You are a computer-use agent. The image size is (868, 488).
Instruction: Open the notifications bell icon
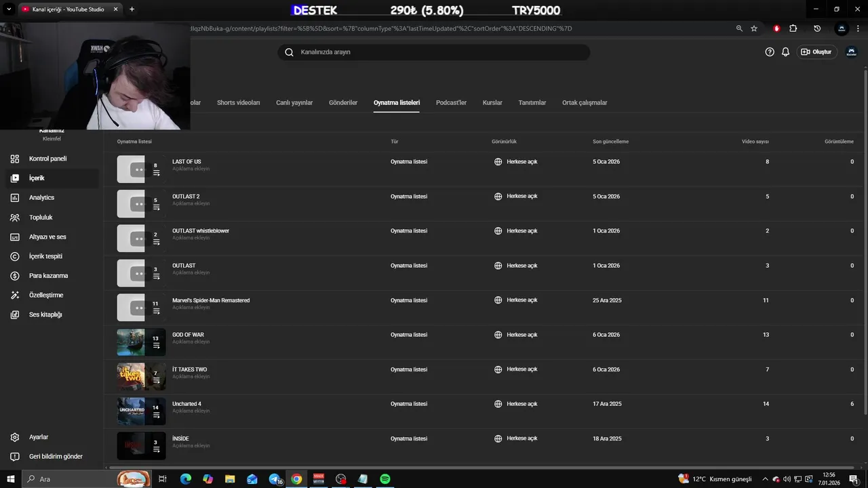point(786,52)
